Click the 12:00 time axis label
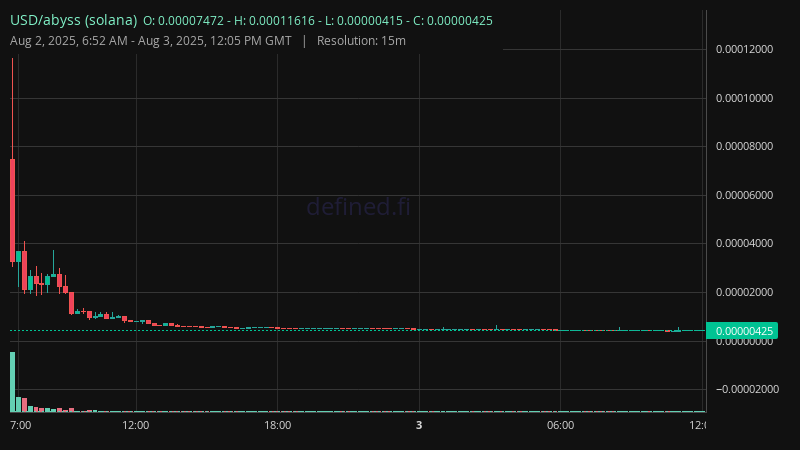Screen dimensions: 800x450 pyautogui.click(x=136, y=426)
